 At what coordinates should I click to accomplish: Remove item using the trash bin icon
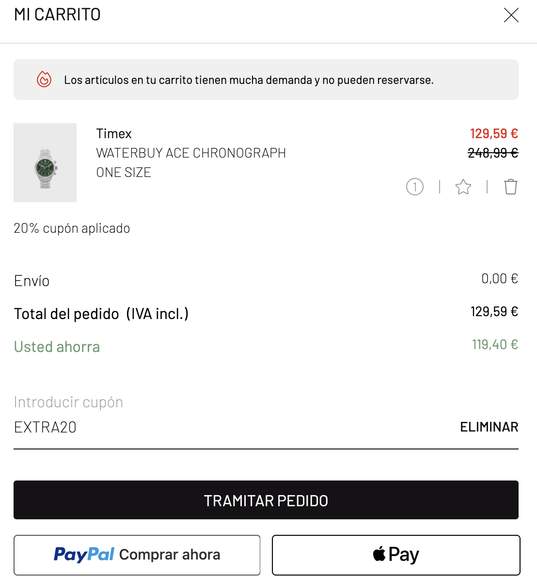(510, 187)
